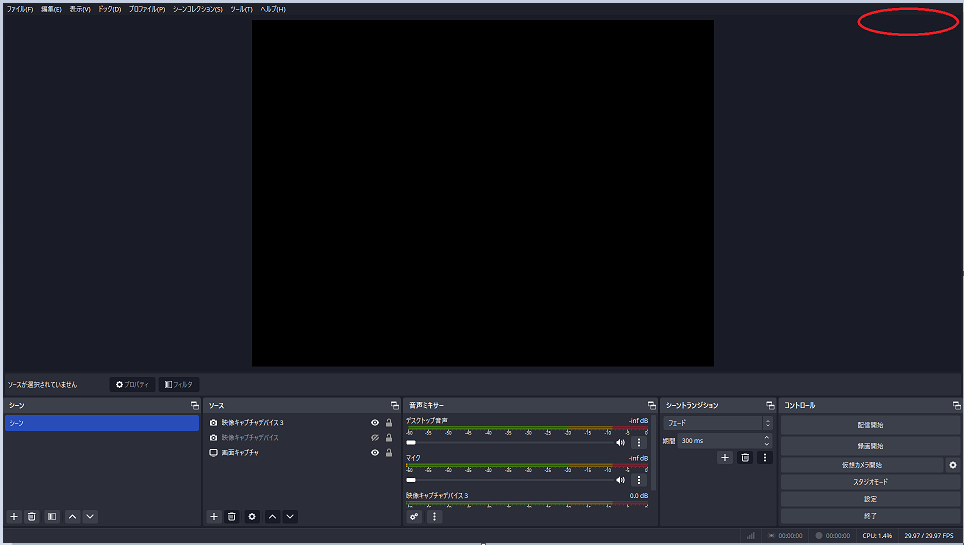Open デスクトップ音声 three-dot menu
The width and height of the screenshot is (964, 545).
coord(639,442)
